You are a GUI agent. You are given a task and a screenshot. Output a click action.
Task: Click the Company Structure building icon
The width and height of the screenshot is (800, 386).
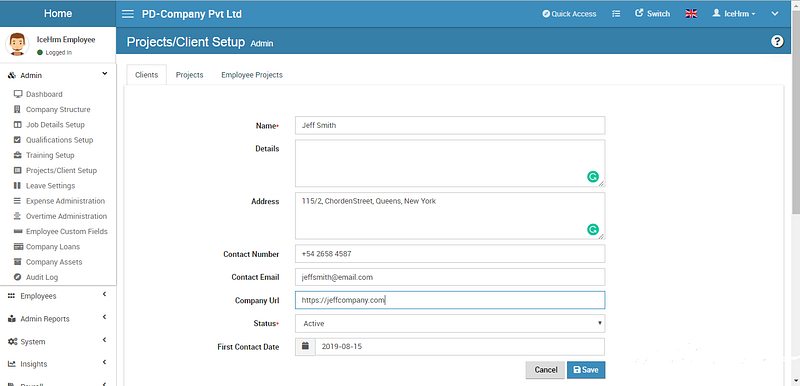pos(17,109)
